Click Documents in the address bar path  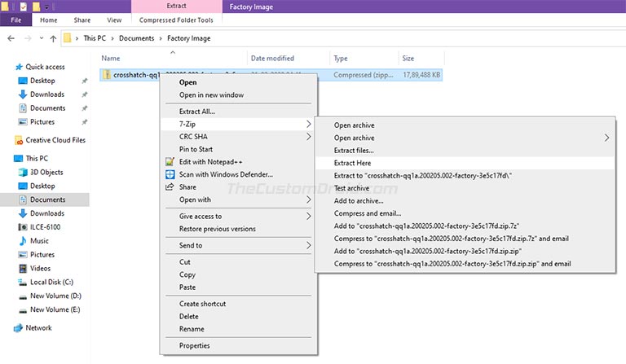coord(137,38)
